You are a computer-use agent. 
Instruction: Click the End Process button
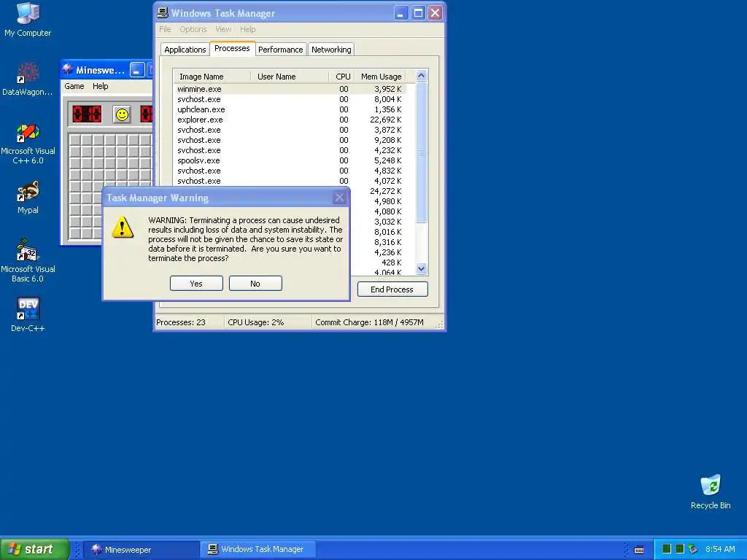point(392,289)
